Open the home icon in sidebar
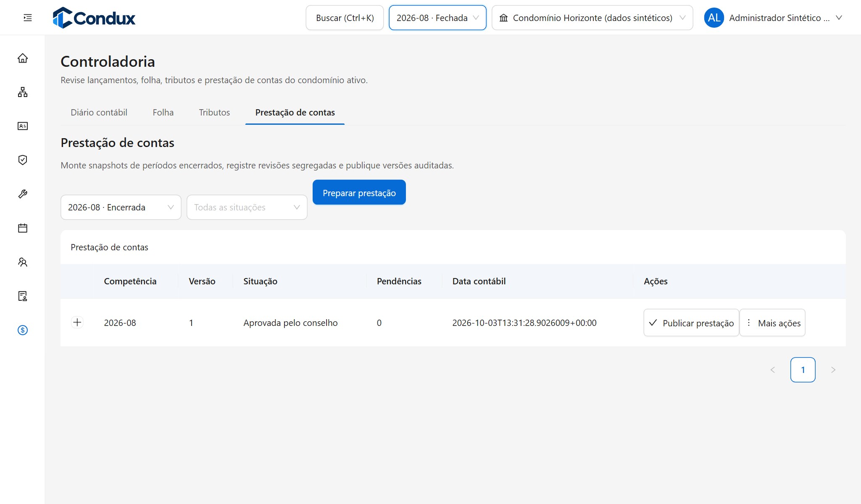This screenshot has height=504, width=861. [23, 58]
